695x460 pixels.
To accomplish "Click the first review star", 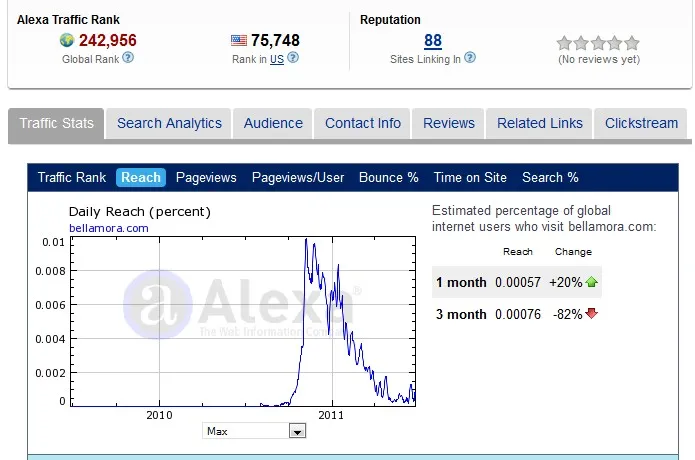I will [564, 43].
